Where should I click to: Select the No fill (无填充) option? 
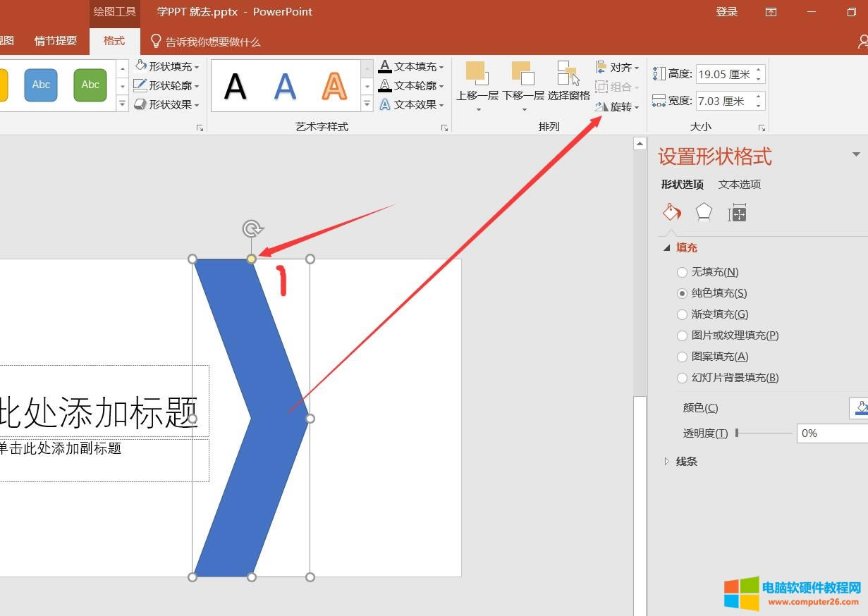(x=682, y=272)
